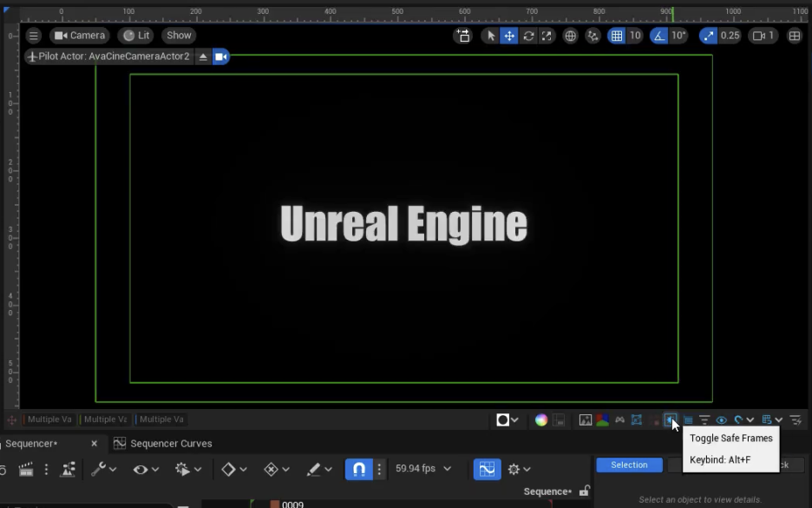The height and width of the screenshot is (508, 812).
Task: Open the viewport hamburger options menu
Action: click(x=34, y=36)
